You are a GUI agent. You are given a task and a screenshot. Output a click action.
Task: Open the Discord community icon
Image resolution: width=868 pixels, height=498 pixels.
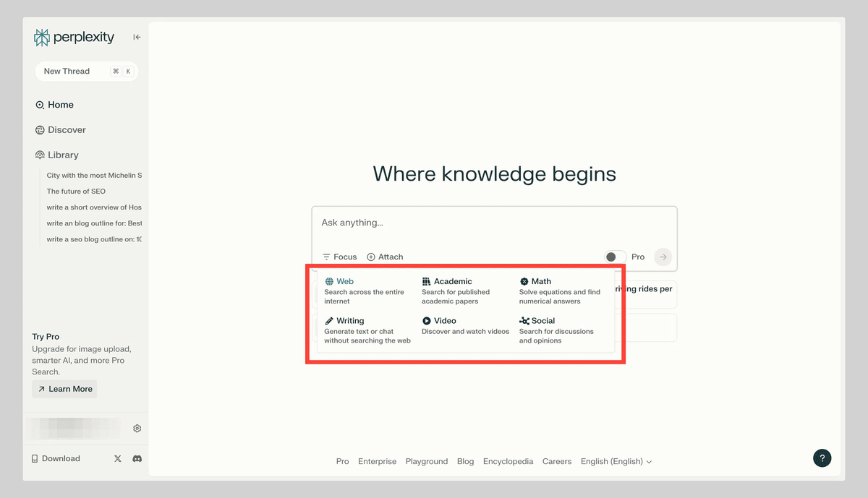tap(137, 459)
